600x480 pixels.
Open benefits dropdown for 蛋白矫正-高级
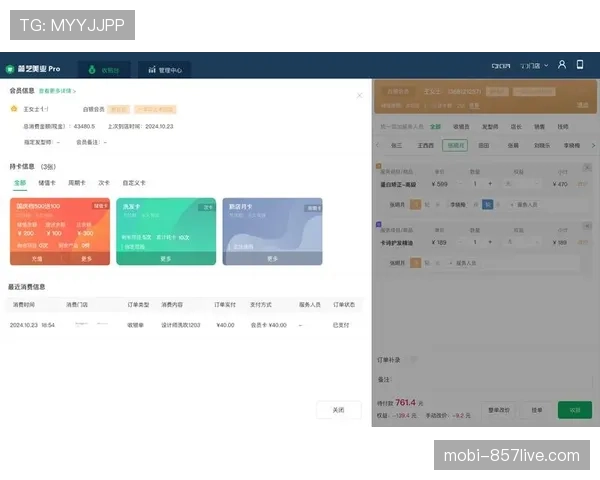point(522,184)
